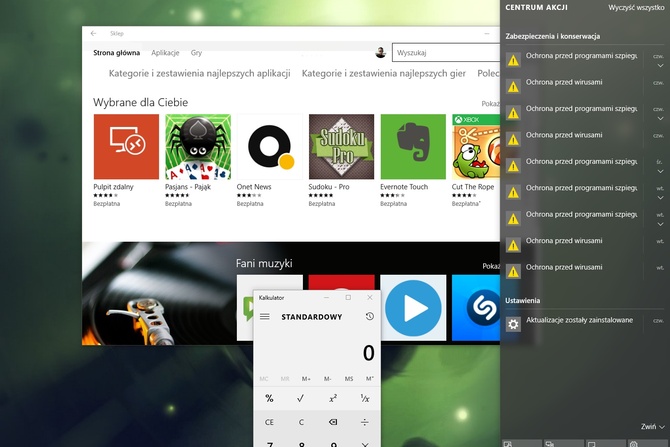Select the Onet News app icon
The image size is (670, 447).
pyautogui.click(x=269, y=146)
